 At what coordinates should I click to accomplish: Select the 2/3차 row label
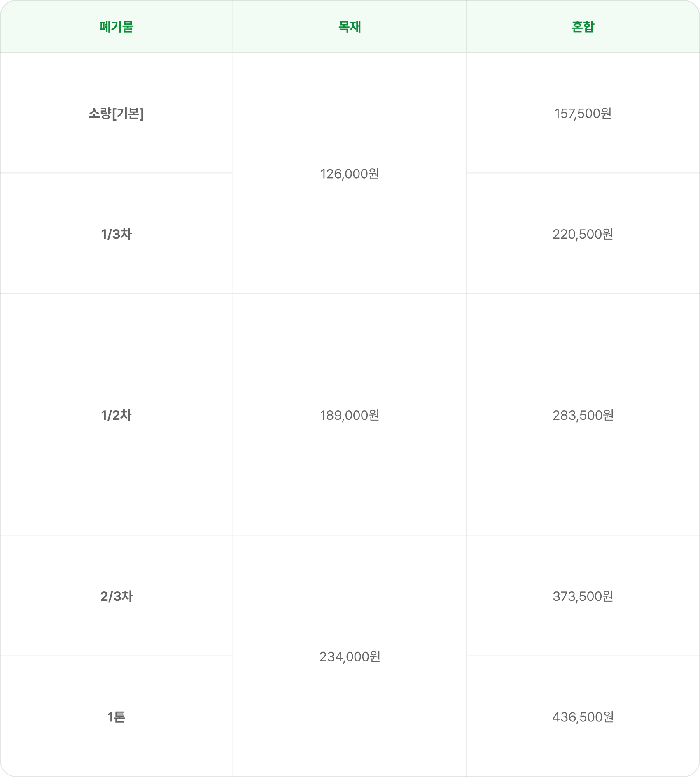pos(117,596)
